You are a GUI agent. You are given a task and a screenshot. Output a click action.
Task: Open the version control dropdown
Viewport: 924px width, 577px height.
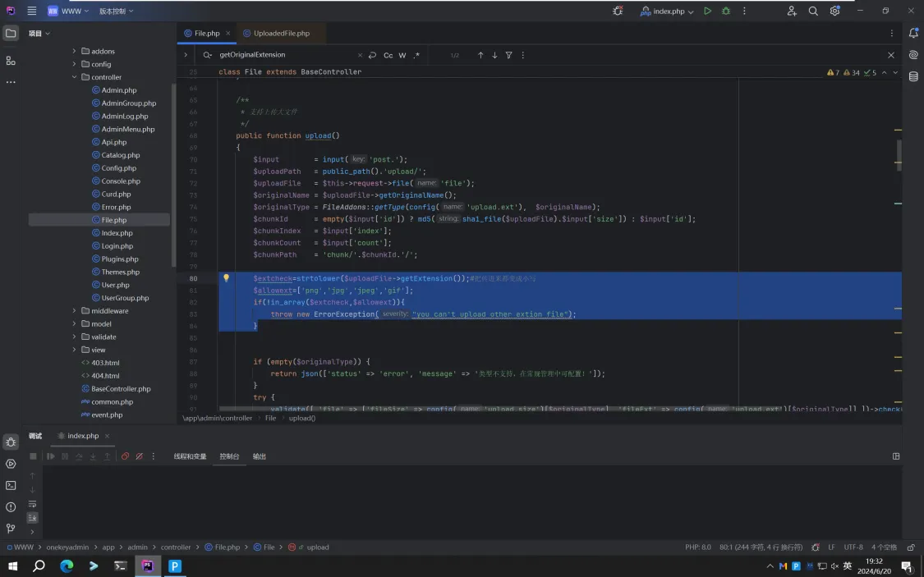[116, 11]
